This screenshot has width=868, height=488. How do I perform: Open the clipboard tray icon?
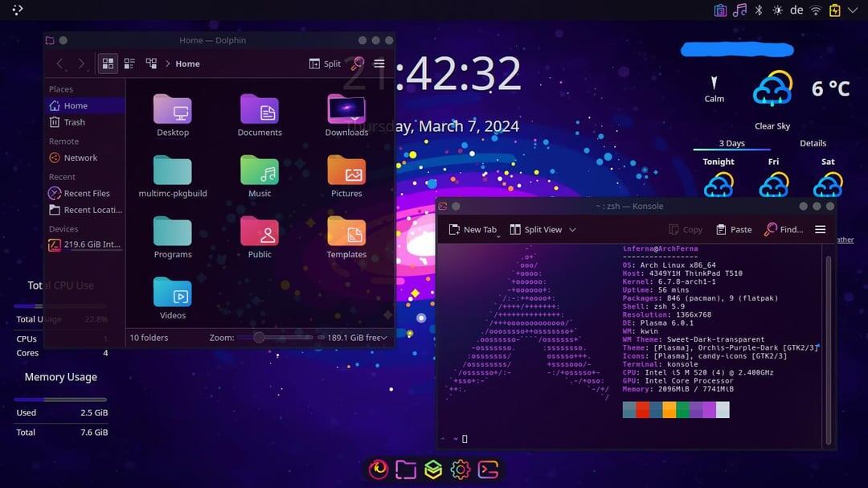(x=720, y=10)
